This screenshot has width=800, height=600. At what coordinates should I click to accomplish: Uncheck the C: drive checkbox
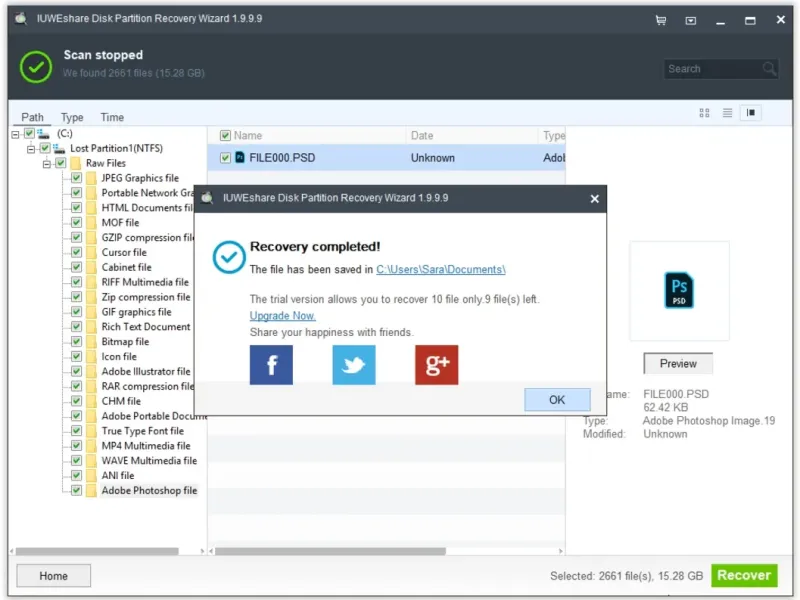(30, 134)
